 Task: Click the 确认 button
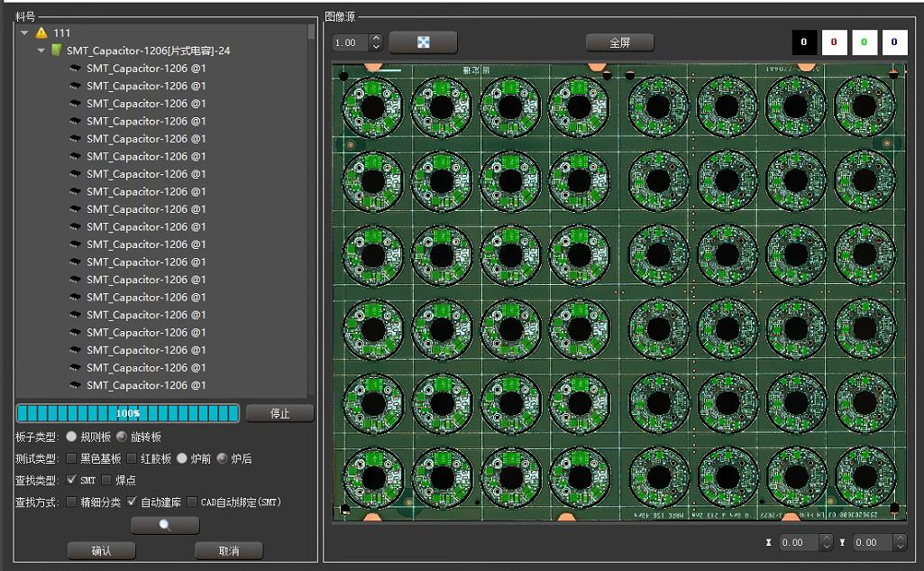[101, 550]
